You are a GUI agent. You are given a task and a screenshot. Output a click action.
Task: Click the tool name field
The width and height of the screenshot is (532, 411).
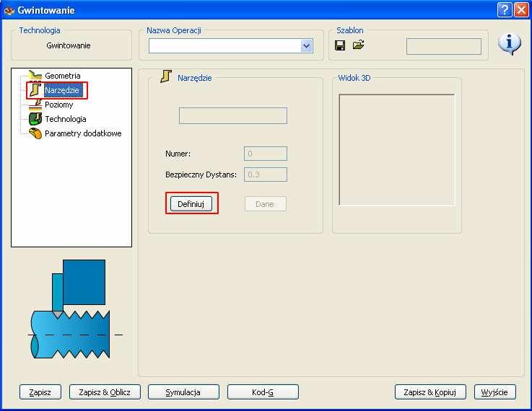point(233,116)
